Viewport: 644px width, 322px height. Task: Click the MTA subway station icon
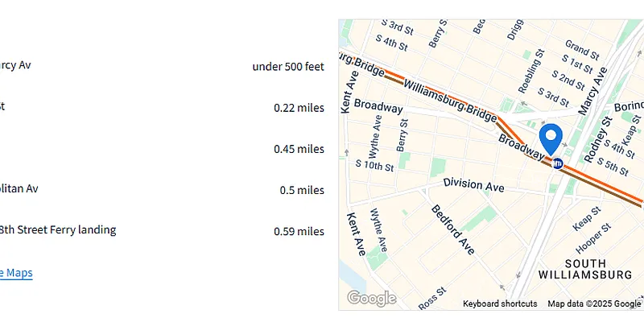pos(557,163)
